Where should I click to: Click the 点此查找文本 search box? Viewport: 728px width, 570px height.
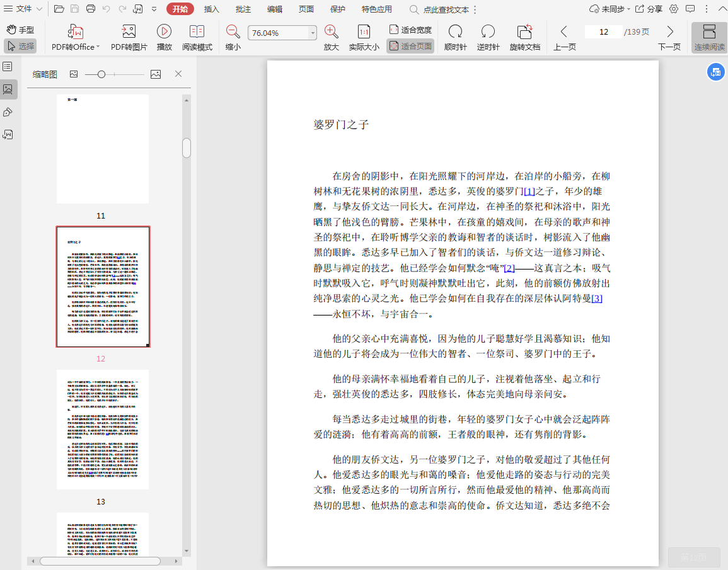click(440, 9)
